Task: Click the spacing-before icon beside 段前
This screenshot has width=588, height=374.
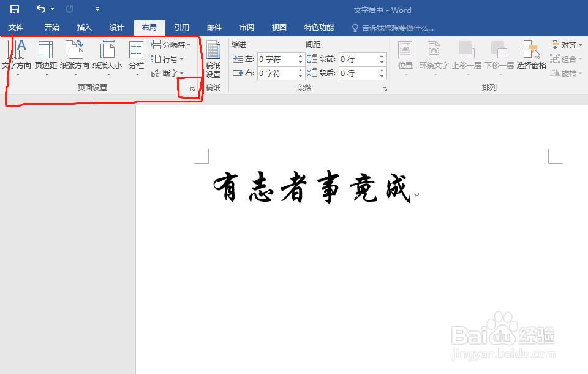Action: pos(312,59)
